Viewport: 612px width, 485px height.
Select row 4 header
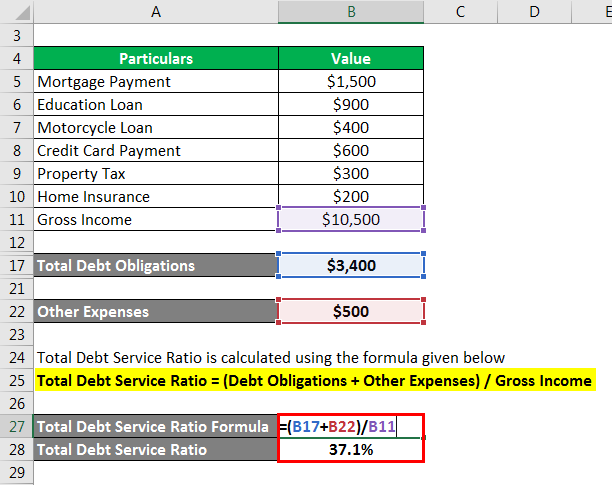(17, 59)
